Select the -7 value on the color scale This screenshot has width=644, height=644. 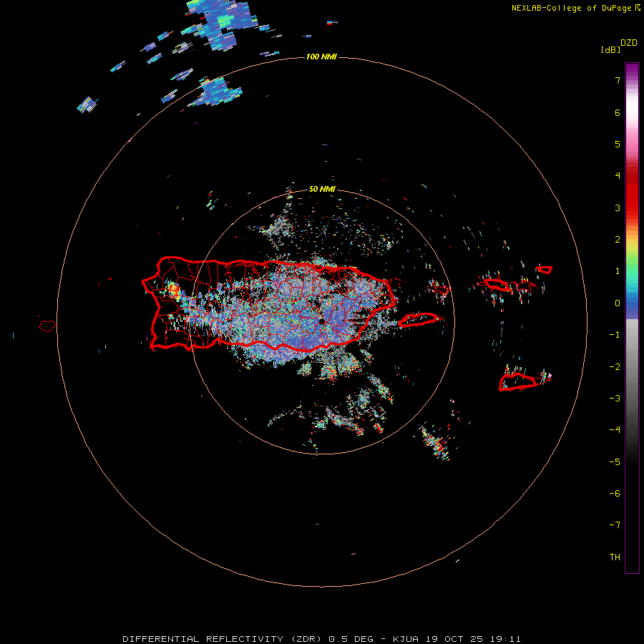coord(615,525)
